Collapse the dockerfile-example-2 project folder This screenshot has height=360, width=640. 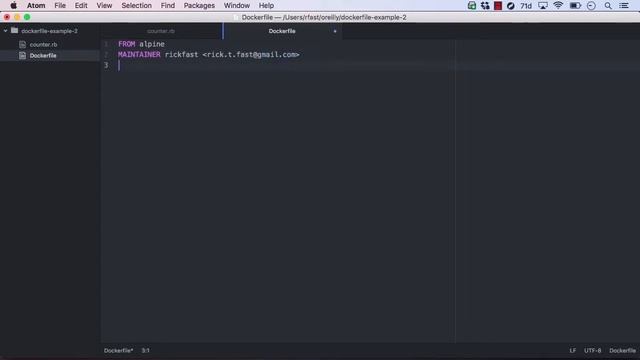5,31
